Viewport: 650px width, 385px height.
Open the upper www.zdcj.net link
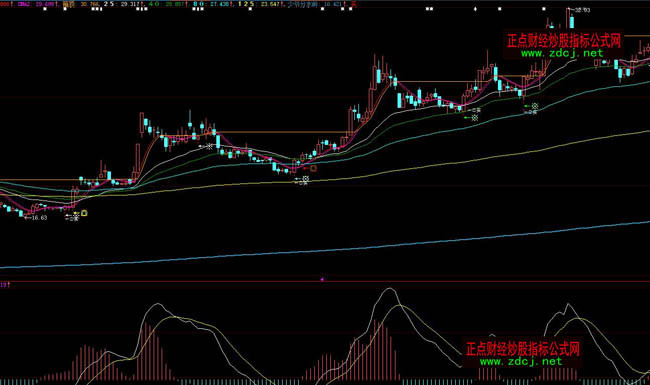[x=562, y=53]
